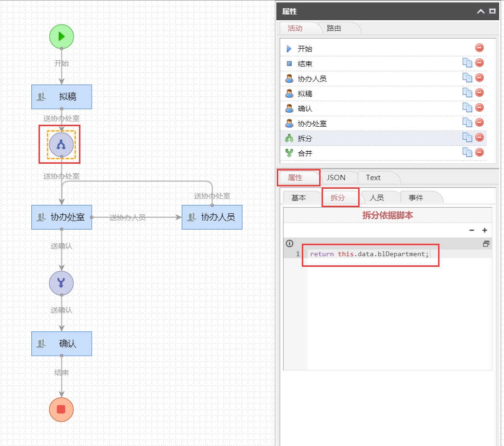The height and width of the screenshot is (446, 504).
Task: Copy the 协办处室 activity in list
Action: 467,122
